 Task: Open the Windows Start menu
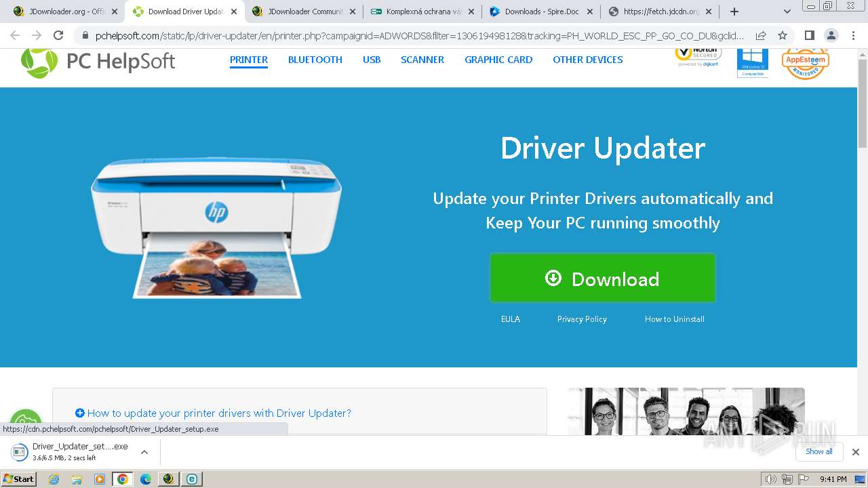[18, 479]
